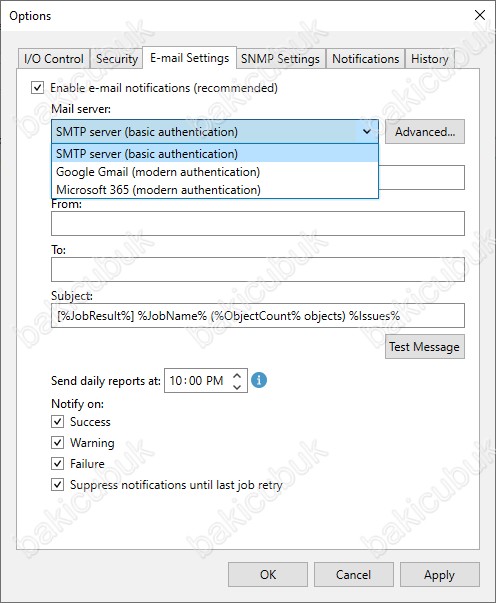This screenshot has width=496, height=603.
Task: Collapse the Mail server dropdown arrow
Action: tap(367, 132)
